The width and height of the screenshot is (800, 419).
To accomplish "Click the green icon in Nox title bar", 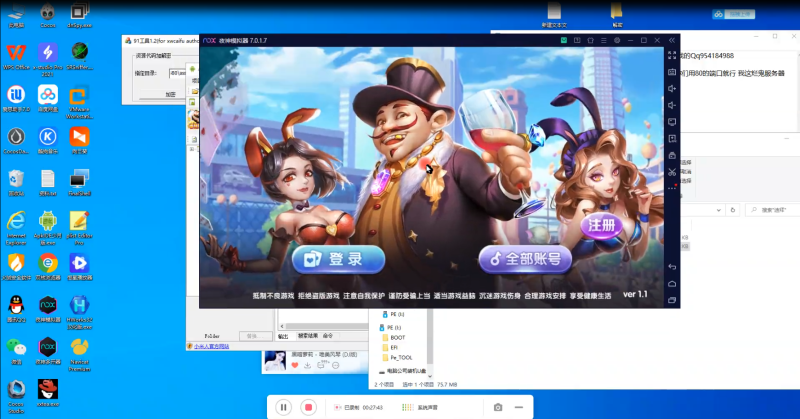I will pyautogui.click(x=564, y=40).
